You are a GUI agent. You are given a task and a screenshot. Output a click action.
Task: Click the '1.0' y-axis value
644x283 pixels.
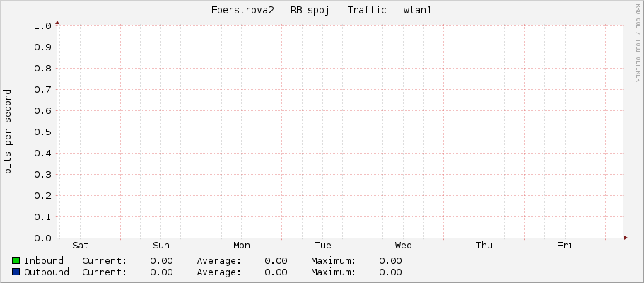(x=43, y=26)
